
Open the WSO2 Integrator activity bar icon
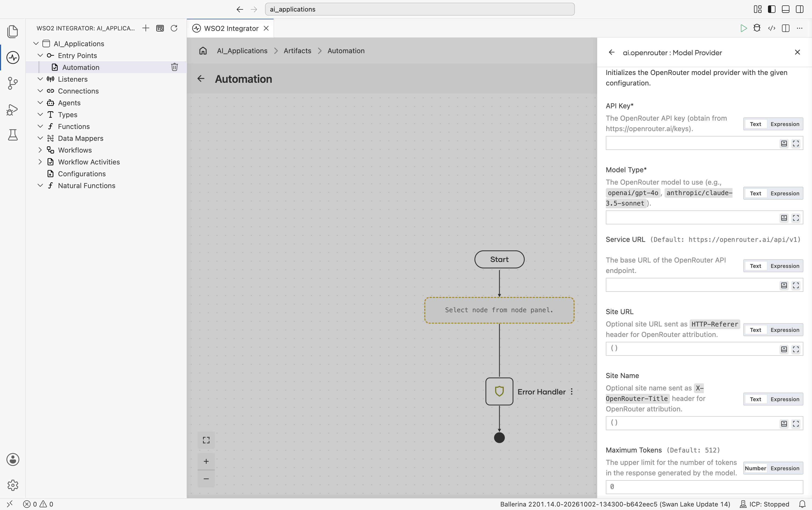(x=13, y=57)
